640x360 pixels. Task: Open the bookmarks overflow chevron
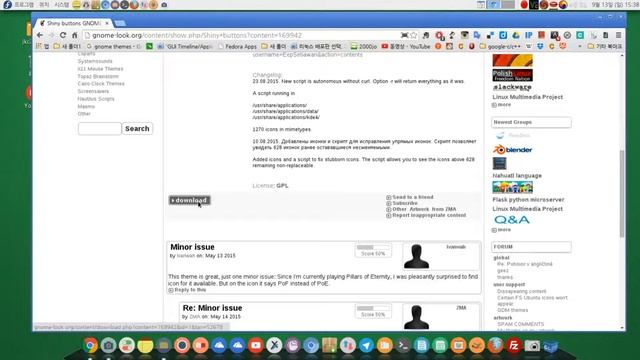[x=580, y=47]
